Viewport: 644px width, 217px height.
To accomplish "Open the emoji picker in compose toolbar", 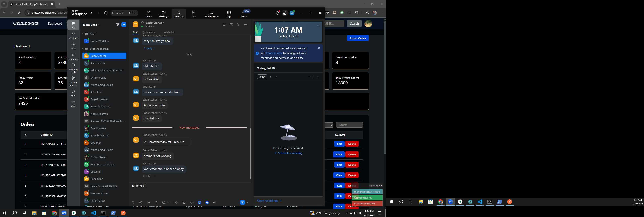I will [141, 203].
